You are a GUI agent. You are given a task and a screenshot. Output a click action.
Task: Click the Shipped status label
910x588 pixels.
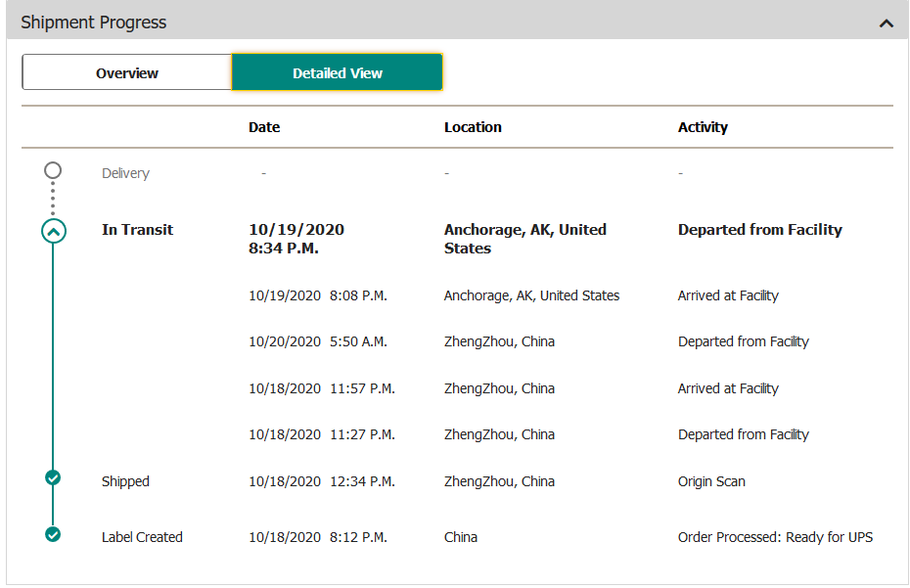pyautogui.click(x=125, y=481)
